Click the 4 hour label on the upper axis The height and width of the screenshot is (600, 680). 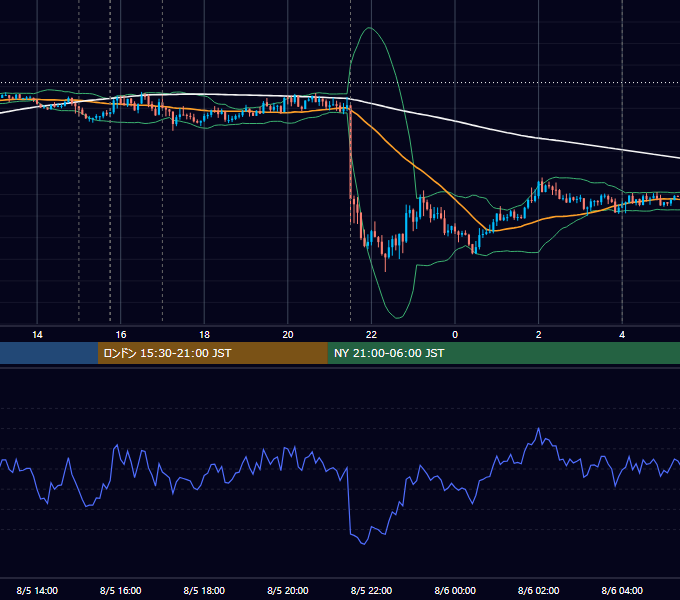point(622,335)
